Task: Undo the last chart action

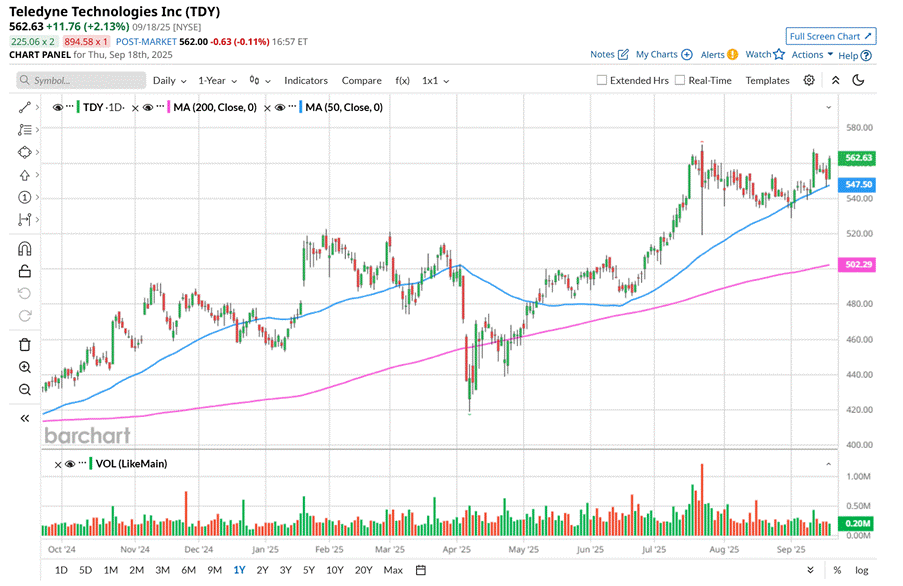Action: (x=24, y=294)
